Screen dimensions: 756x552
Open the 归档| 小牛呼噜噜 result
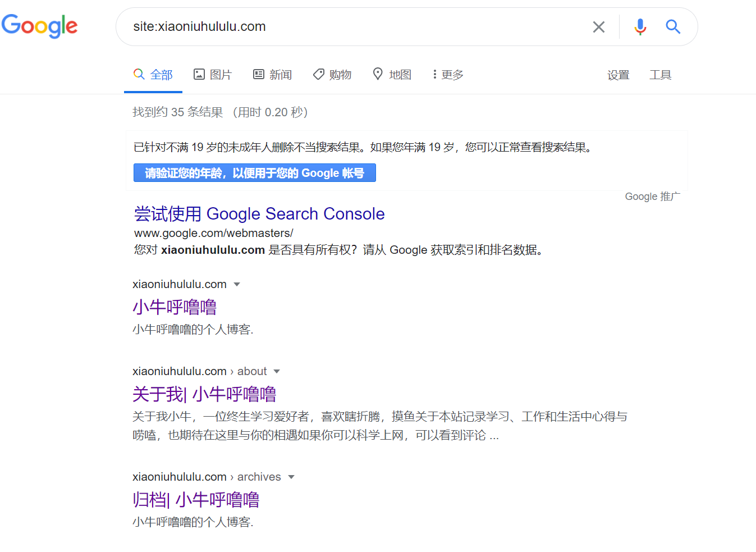[196, 500]
